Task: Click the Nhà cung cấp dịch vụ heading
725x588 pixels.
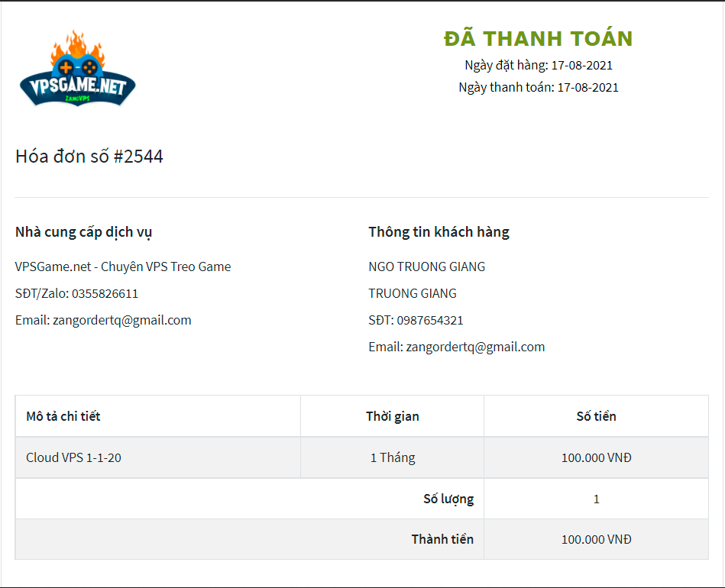Action: pyautogui.click(x=83, y=232)
